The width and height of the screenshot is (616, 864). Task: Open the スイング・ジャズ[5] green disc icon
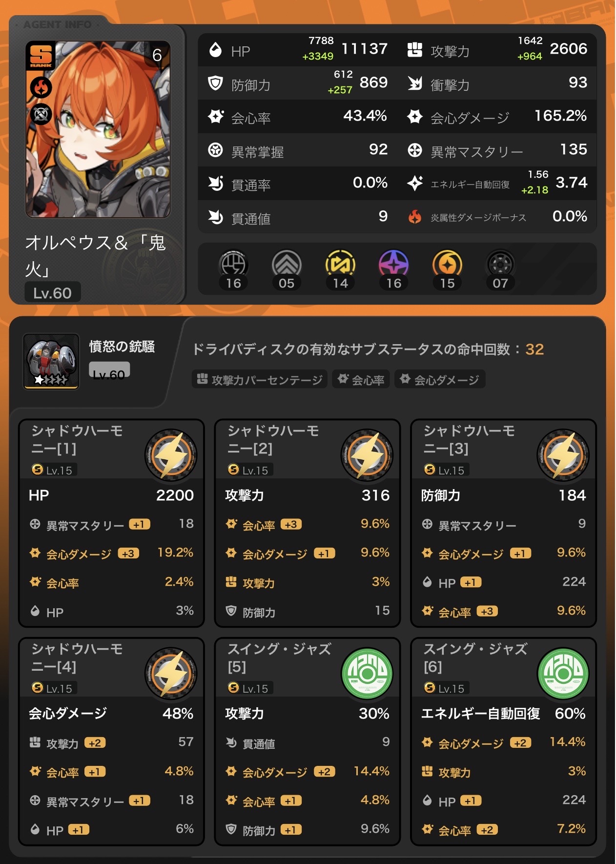(367, 673)
